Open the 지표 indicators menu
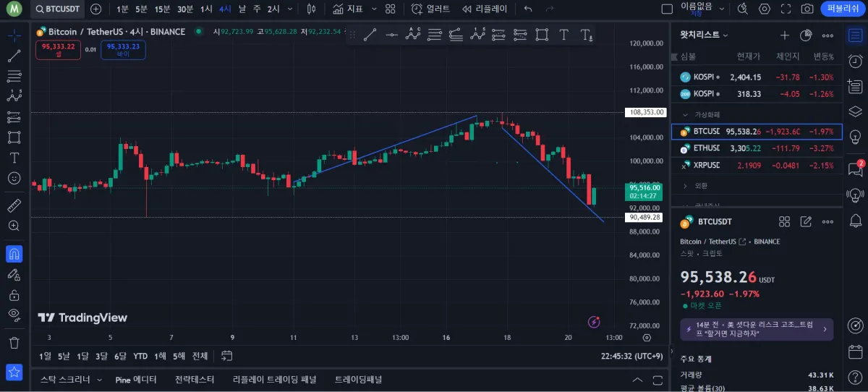The width and height of the screenshot is (868, 392). [x=348, y=9]
